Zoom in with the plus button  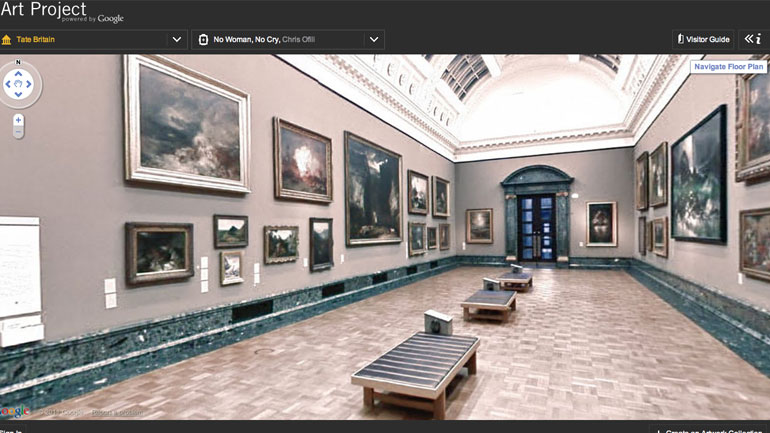point(18,120)
